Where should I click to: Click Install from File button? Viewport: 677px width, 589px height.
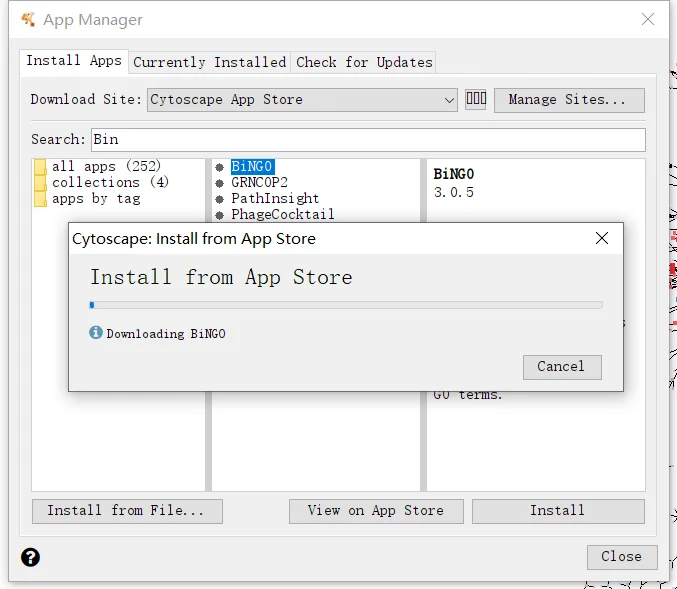point(127,511)
